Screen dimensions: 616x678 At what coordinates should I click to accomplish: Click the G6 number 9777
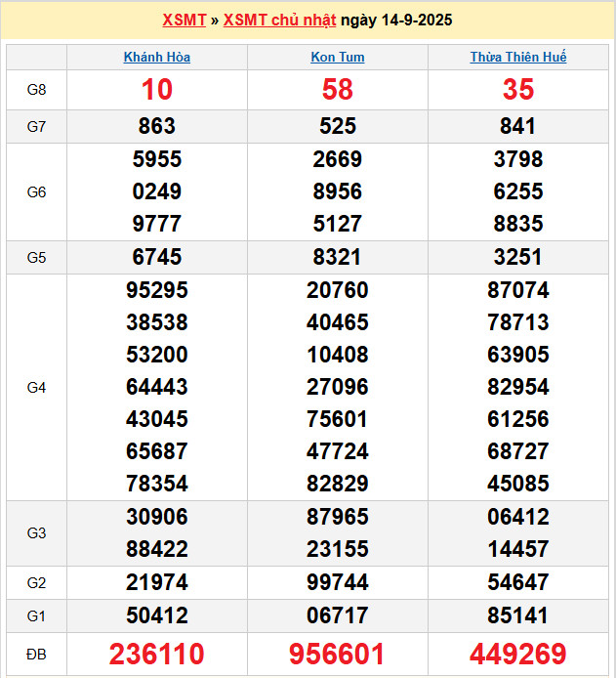(157, 224)
